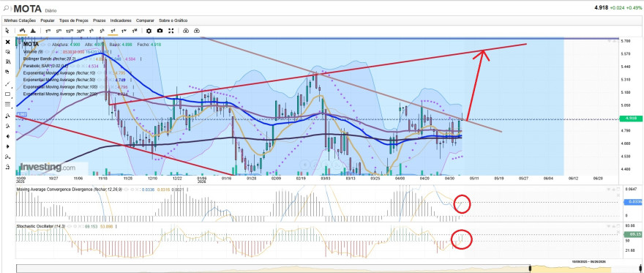Select the trend line drawing tool
This screenshot has height=273, width=644.
coord(7,83)
